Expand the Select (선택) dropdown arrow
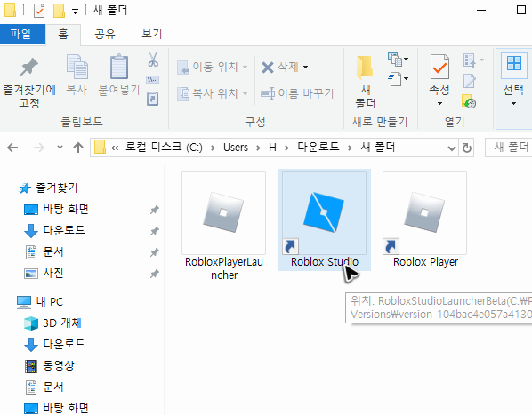Screen dimensions: 532x415 pyautogui.click(x=513, y=103)
